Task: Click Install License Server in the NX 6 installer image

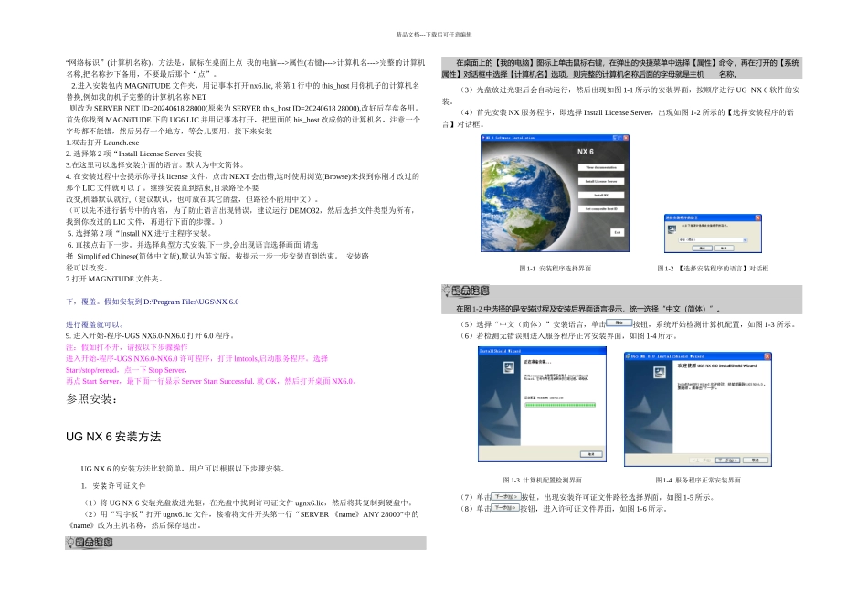Action: pyautogui.click(x=601, y=181)
